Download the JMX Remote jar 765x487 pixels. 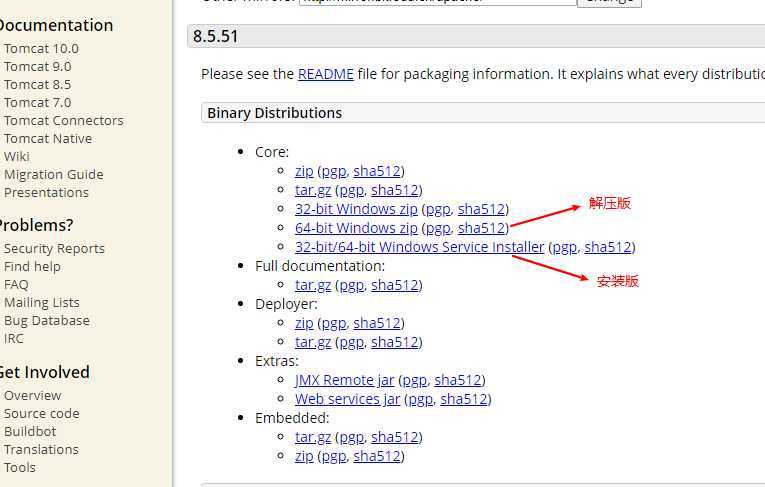[344, 381]
